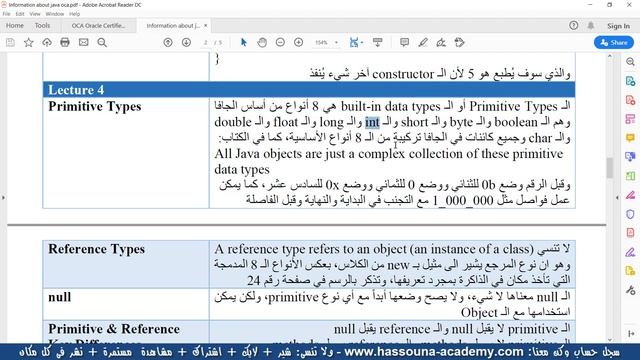Switch to OCA Oracle Certifie... document tab
Screen dimensions: 640x360
pyautogui.click(x=98, y=25)
